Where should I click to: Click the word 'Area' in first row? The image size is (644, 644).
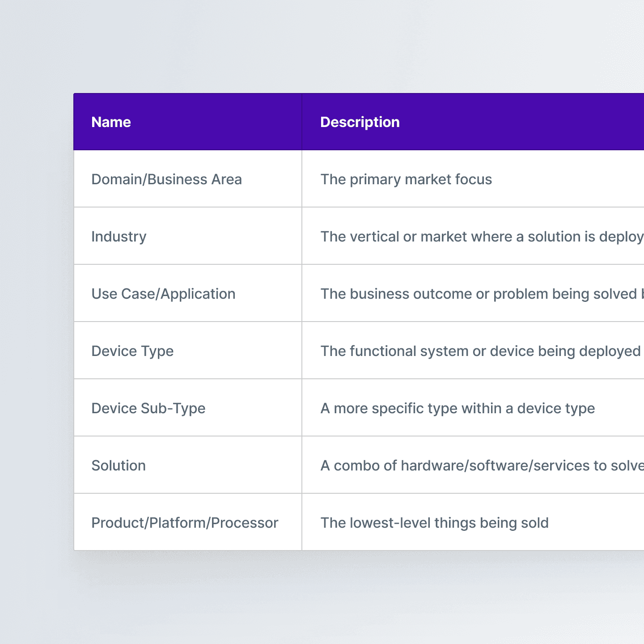[227, 179]
